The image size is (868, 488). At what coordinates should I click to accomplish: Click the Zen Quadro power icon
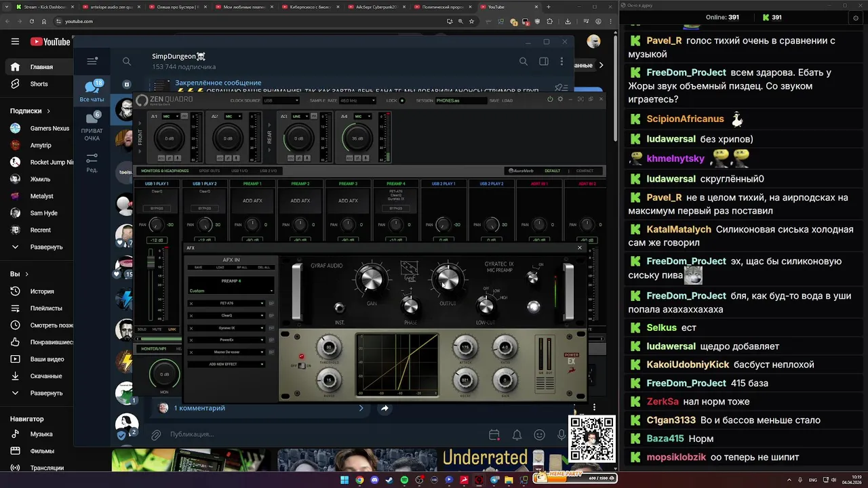point(550,99)
